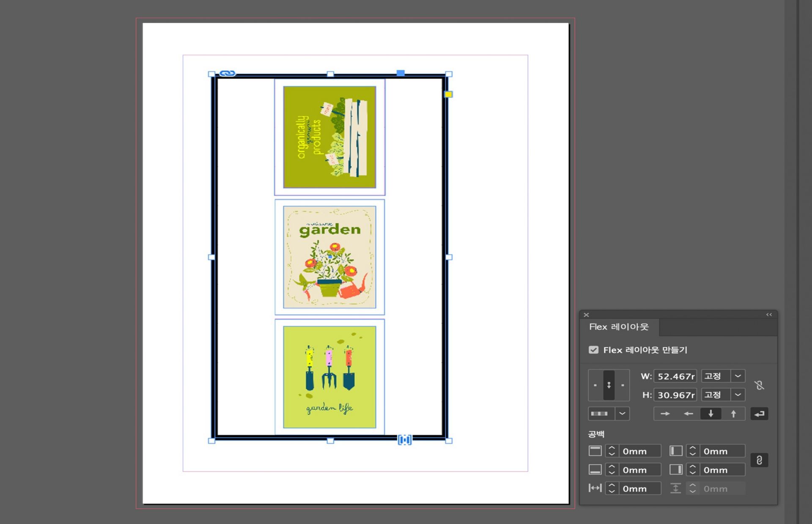Uncheck the Flex 레이아웃 만들기 checkbox
The width and height of the screenshot is (812, 524).
pos(593,350)
